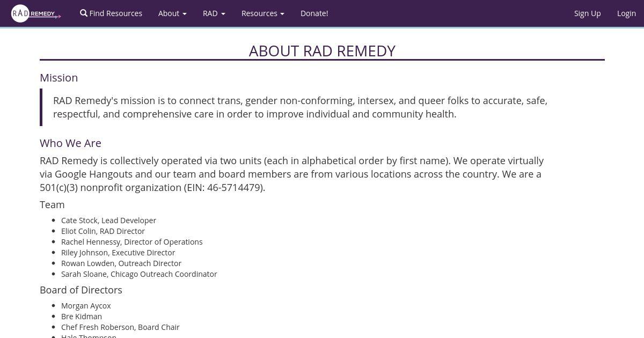The height and width of the screenshot is (338, 644).
Task: Open the Login page
Action: pos(626,13)
